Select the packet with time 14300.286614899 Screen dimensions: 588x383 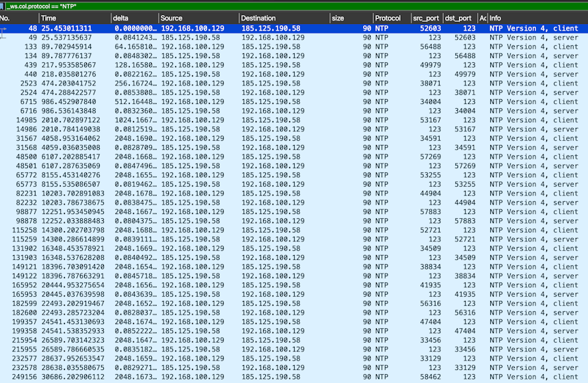(x=294, y=239)
